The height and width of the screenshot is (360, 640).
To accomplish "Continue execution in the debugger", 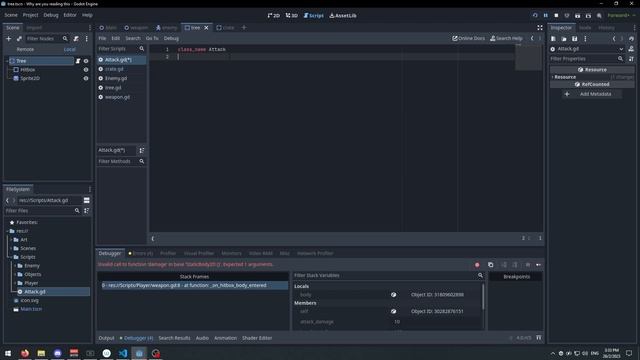I will [x=538, y=265].
